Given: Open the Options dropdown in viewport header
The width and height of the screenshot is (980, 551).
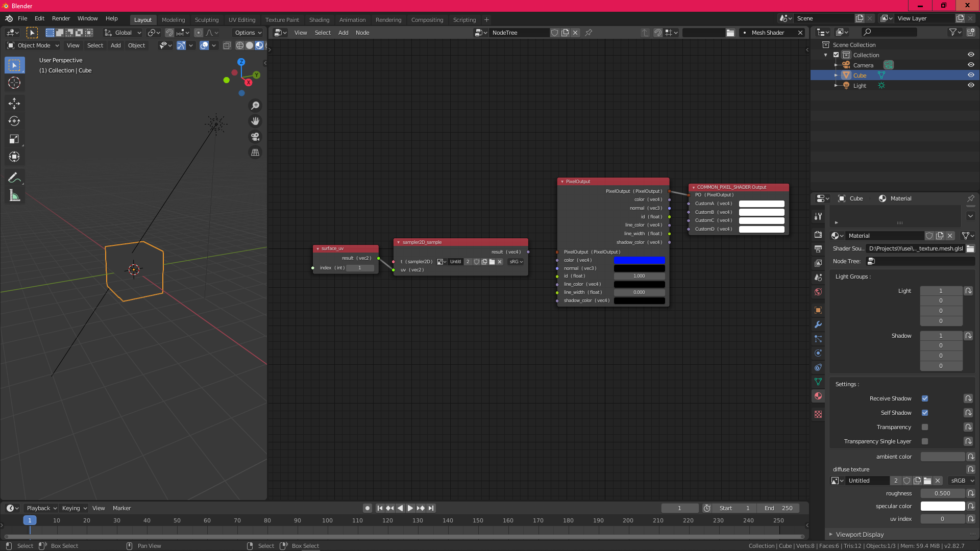Looking at the screenshot, I should 248,33.
